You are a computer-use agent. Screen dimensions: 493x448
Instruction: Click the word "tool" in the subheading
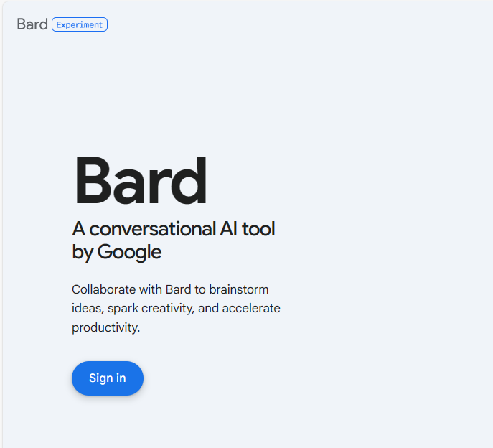point(258,229)
